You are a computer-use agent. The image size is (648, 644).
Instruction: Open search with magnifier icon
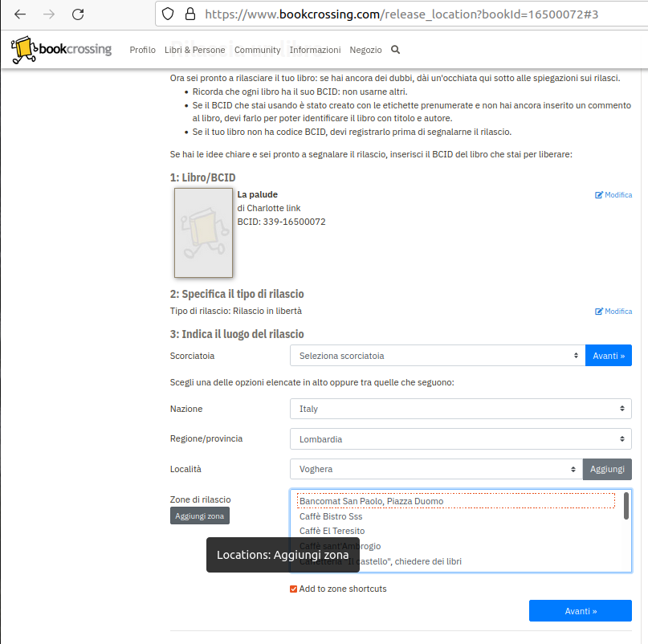(x=395, y=50)
